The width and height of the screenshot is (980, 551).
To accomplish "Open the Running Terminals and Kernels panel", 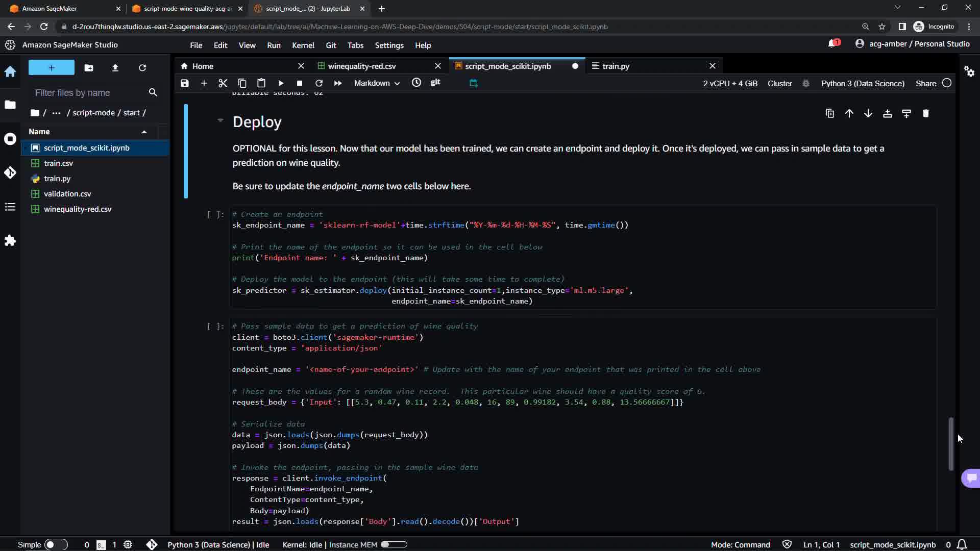I will [10, 139].
